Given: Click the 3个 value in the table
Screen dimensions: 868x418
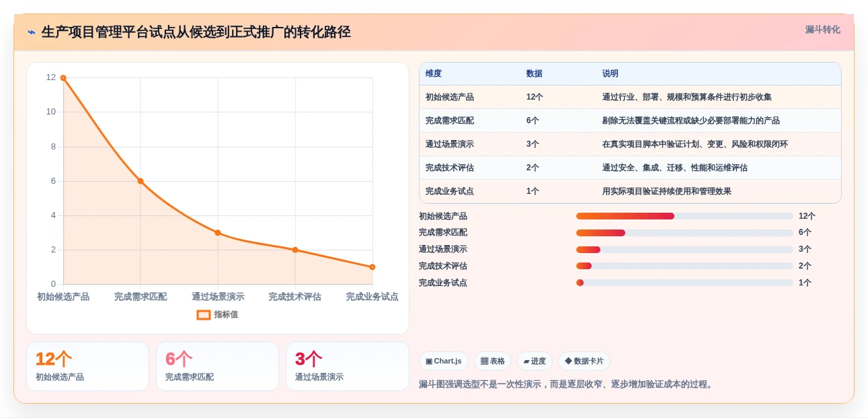Looking at the screenshot, I should point(532,144).
